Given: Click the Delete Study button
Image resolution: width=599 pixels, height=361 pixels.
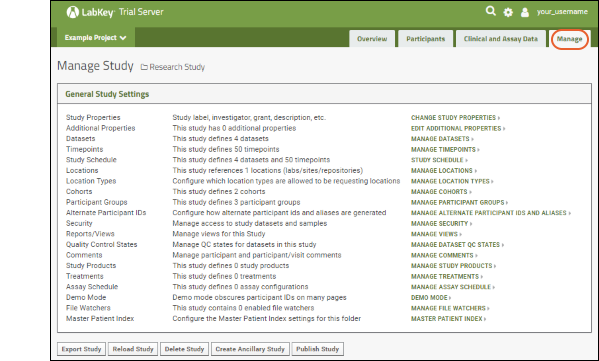Looking at the screenshot, I should (184, 349).
